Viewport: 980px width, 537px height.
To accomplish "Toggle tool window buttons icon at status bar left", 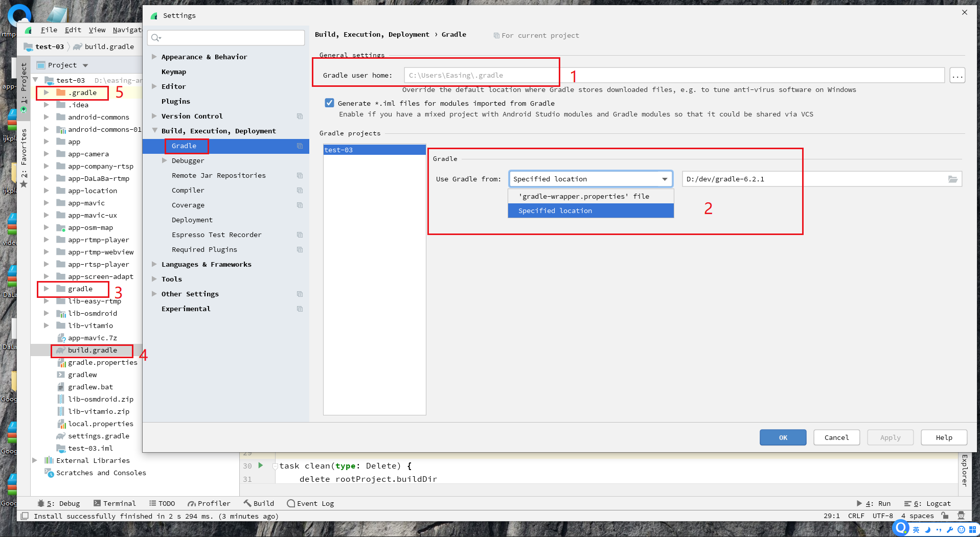I will tap(24, 516).
